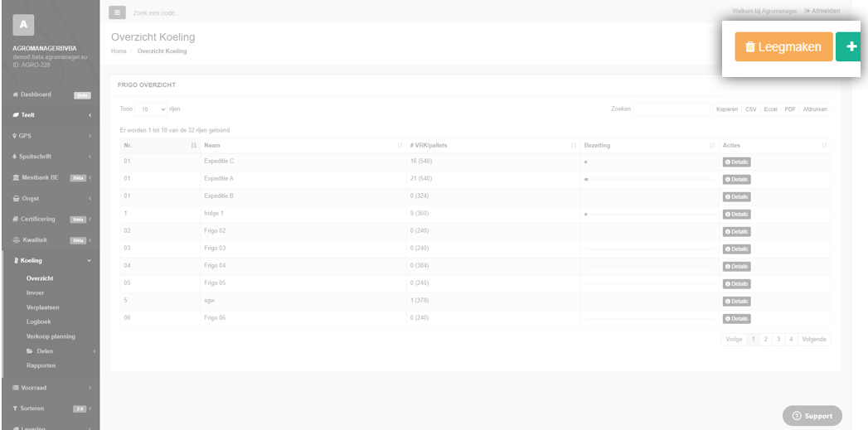Open Rapporten under Koeling
Screen dimensions: 868x430
pyautogui.click(x=41, y=365)
